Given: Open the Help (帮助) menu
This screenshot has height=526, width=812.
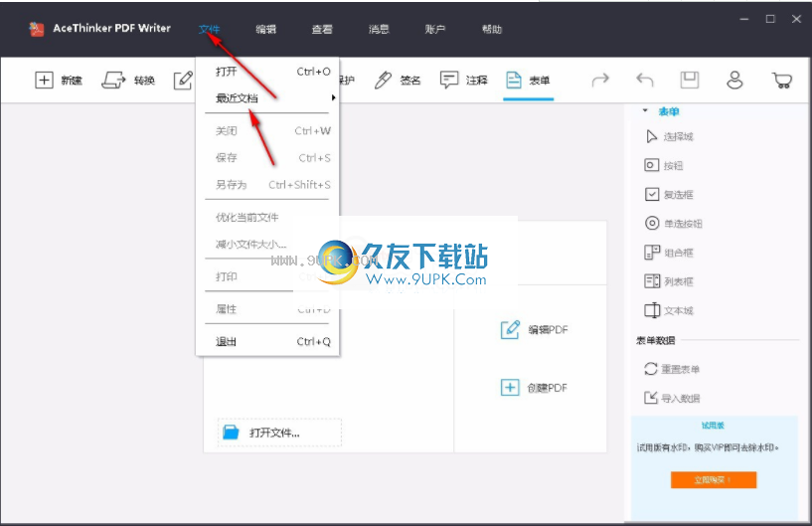Looking at the screenshot, I should click(491, 30).
